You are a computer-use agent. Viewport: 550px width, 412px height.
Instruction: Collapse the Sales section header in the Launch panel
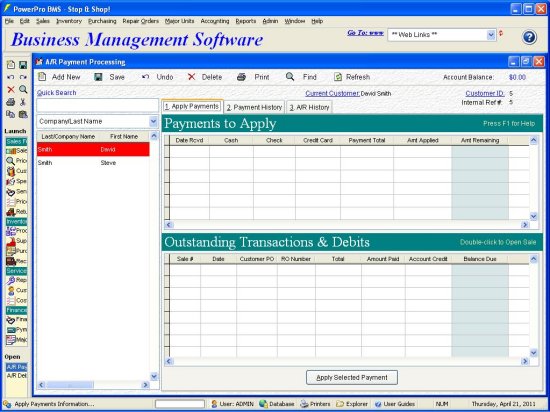pos(16,141)
